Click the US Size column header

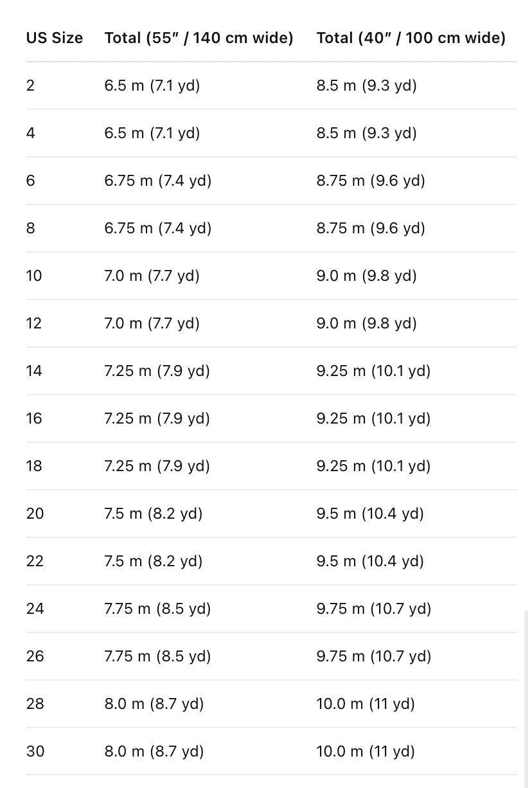click(55, 38)
